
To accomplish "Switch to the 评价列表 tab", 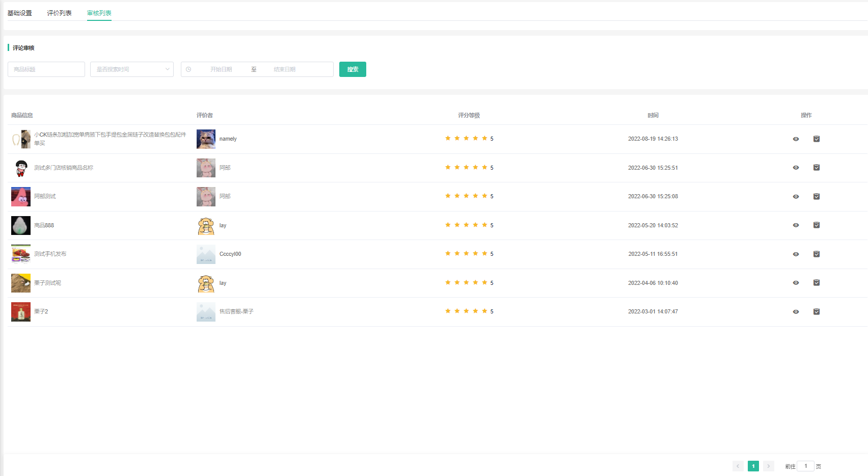I will [x=59, y=13].
